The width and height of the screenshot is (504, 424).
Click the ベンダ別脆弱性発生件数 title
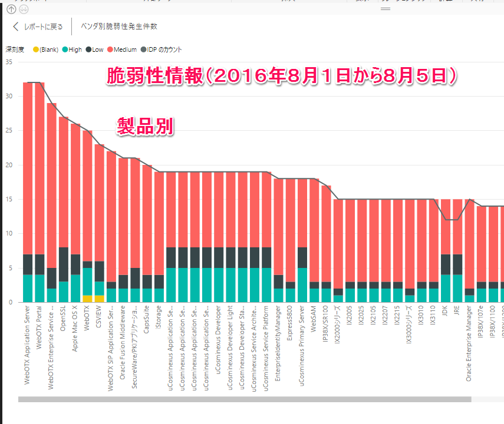[x=119, y=26]
